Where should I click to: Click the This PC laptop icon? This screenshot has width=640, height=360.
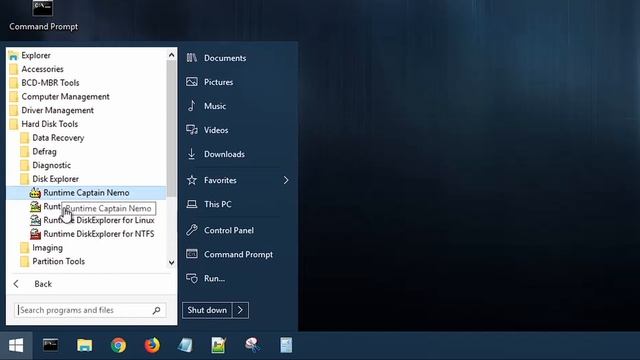coord(192,204)
